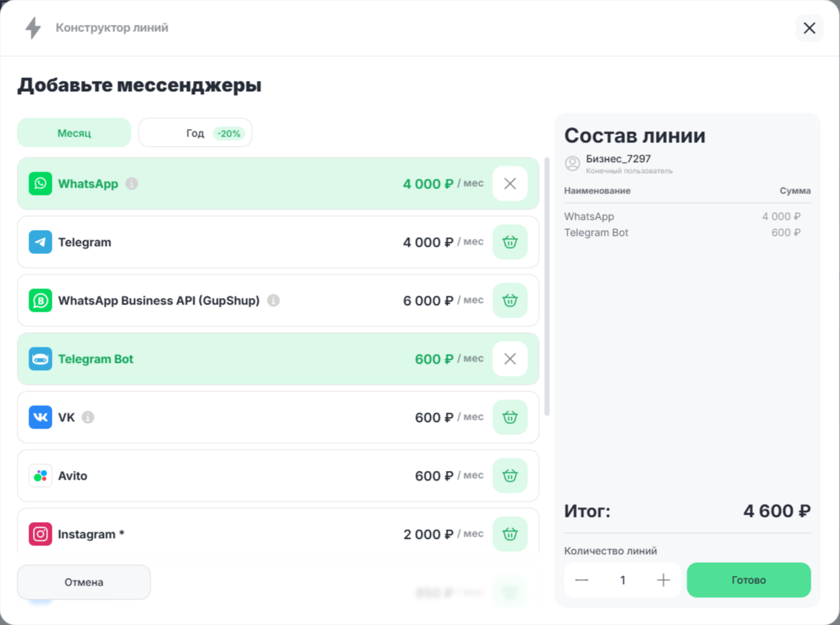The image size is (840, 625).
Task: View info for WhatsApp Business API (GupShup)
Action: (x=273, y=301)
